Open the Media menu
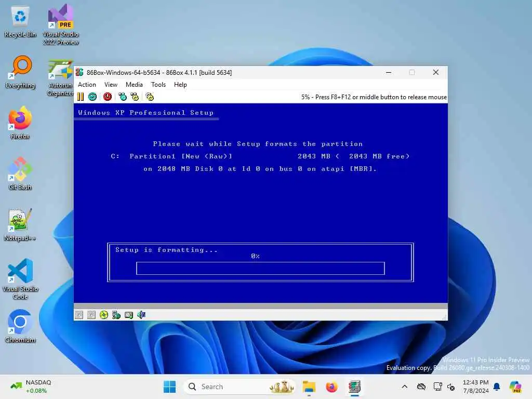Image resolution: width=532 pixels, height=399 pixels. pyautogui.click(x=134, y=85)
